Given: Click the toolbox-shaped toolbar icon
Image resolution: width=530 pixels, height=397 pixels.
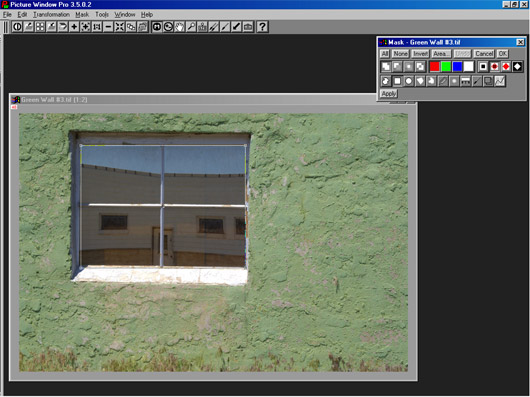Looking at the screenshot, I should 248,27.
